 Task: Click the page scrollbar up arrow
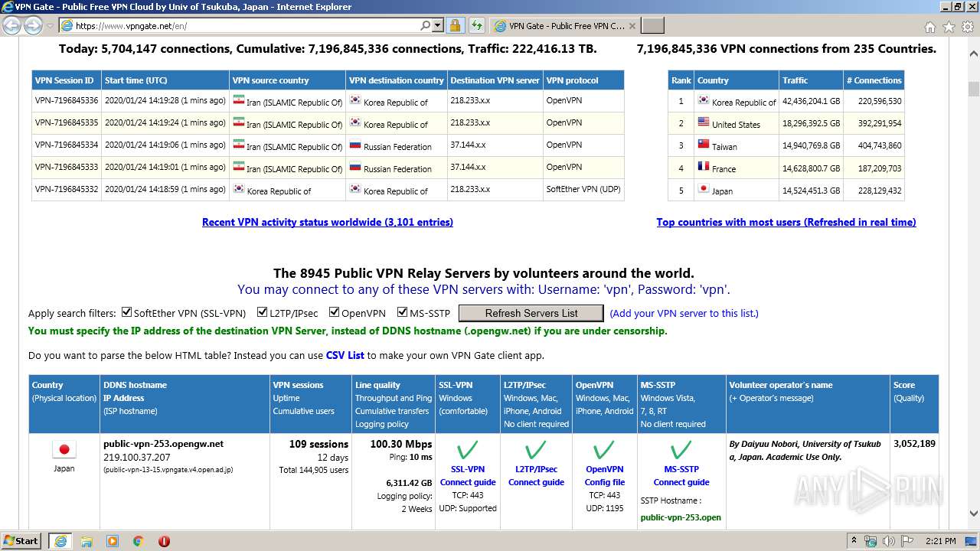point(973,54)
